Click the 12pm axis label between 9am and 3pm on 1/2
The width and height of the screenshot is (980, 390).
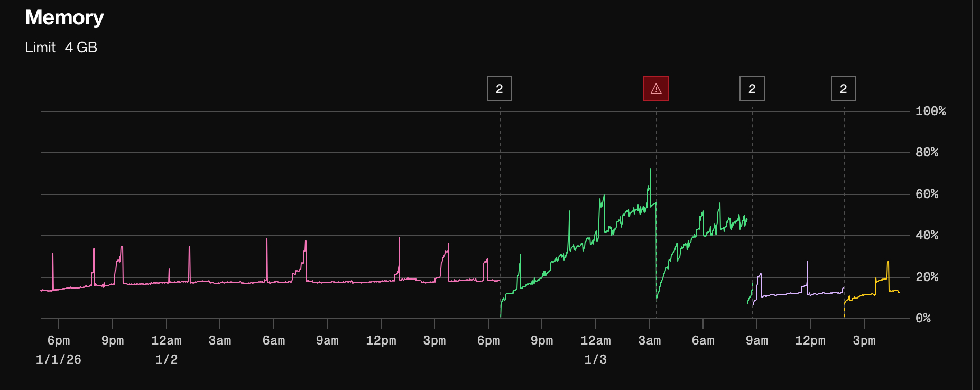tap(381, 341)
